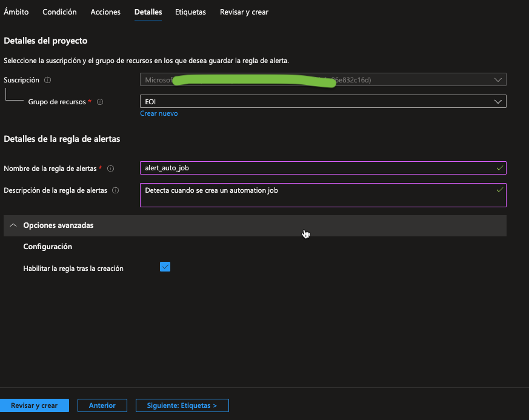Click the Opciones avanzadas collapse chevron icon

[13, 225]
